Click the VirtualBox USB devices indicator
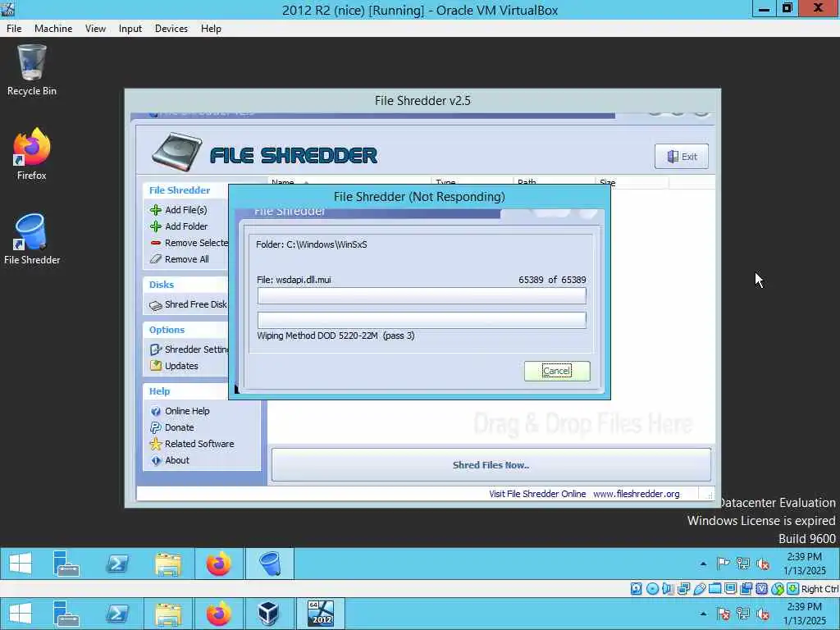Viewport: 840px width, 630px height. [699, 589]
